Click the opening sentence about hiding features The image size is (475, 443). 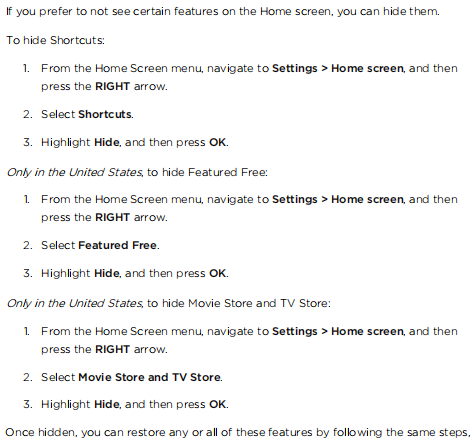tap(223, 12)
